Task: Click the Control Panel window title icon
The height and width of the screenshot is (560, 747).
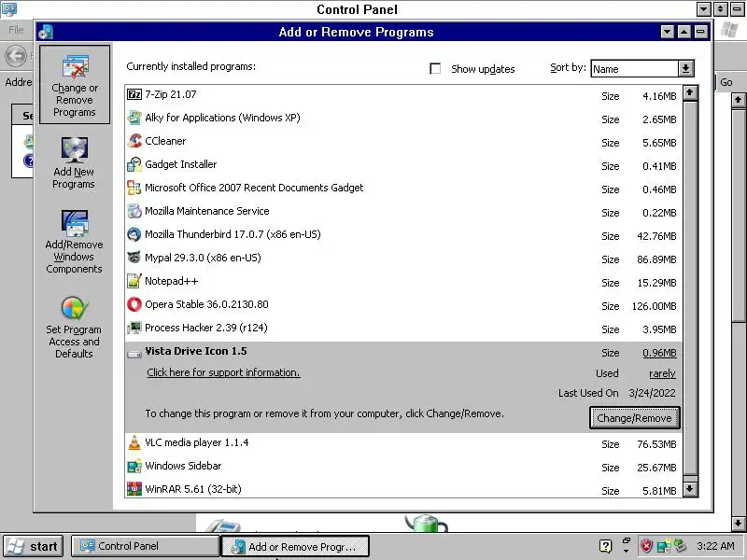Action: (x=9, y=8)
